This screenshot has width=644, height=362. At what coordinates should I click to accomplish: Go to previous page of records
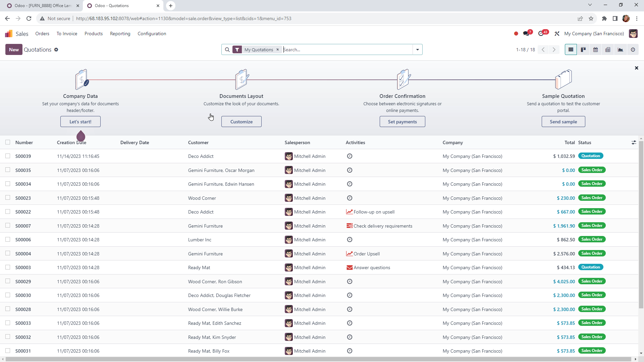[543, 50]
